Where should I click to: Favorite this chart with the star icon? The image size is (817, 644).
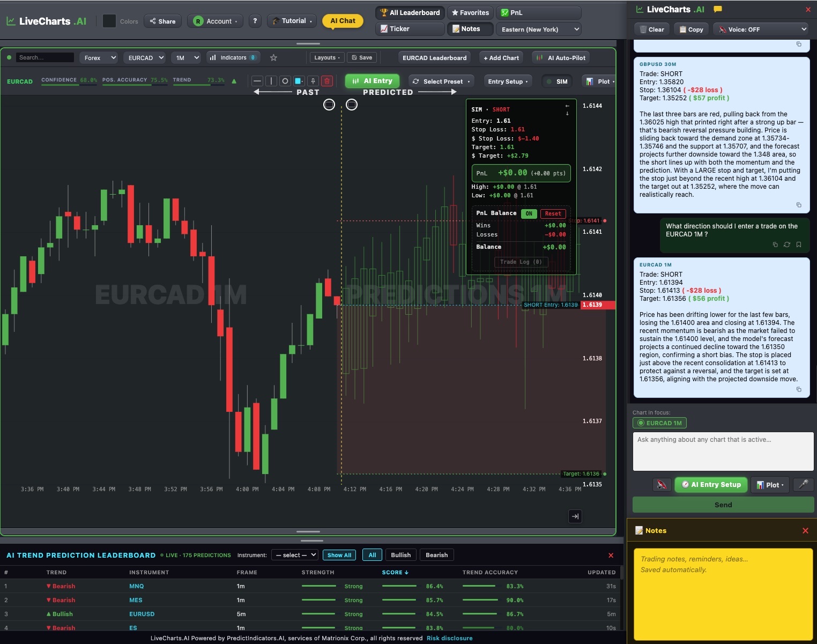point(273,57)
